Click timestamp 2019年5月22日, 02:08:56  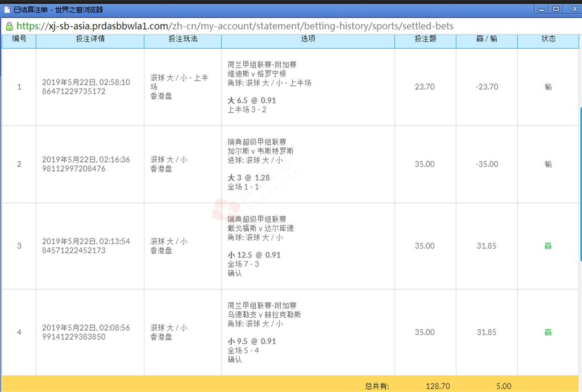coord(86,327)
